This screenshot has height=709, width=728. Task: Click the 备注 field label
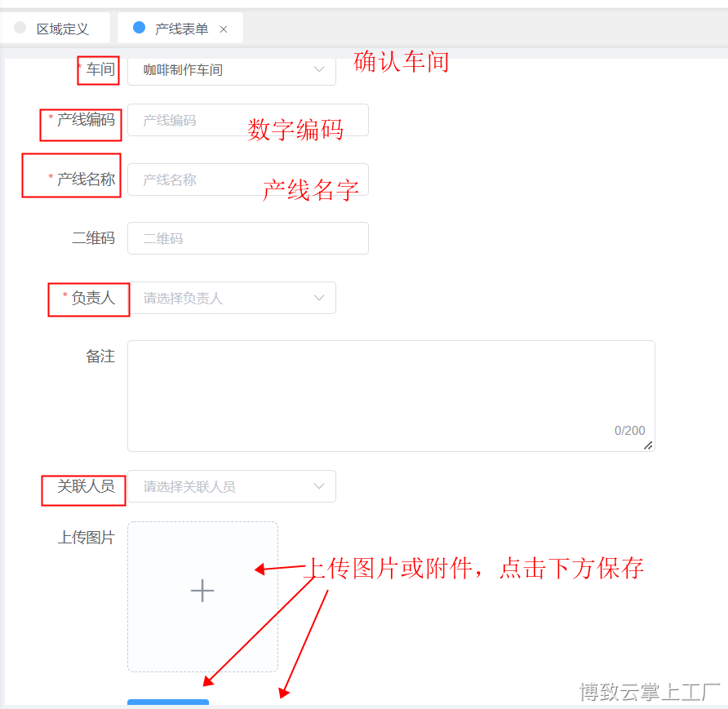100,357
